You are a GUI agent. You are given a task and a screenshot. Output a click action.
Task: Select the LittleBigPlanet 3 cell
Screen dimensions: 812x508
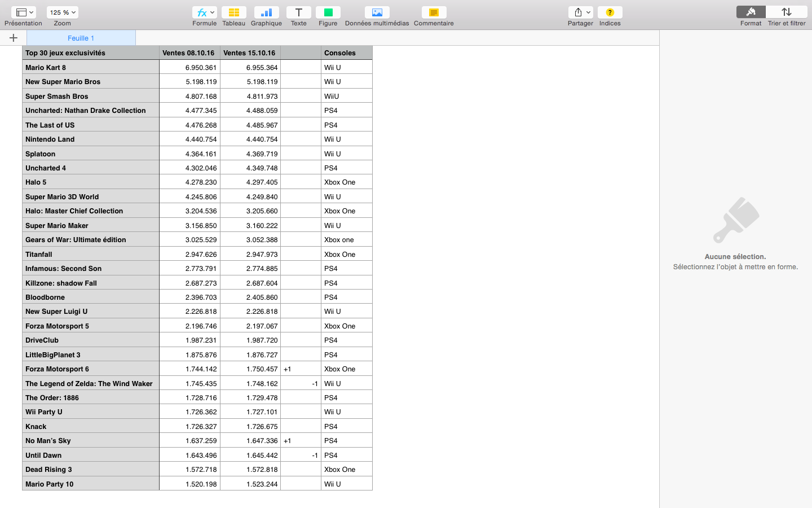point(91,354)
